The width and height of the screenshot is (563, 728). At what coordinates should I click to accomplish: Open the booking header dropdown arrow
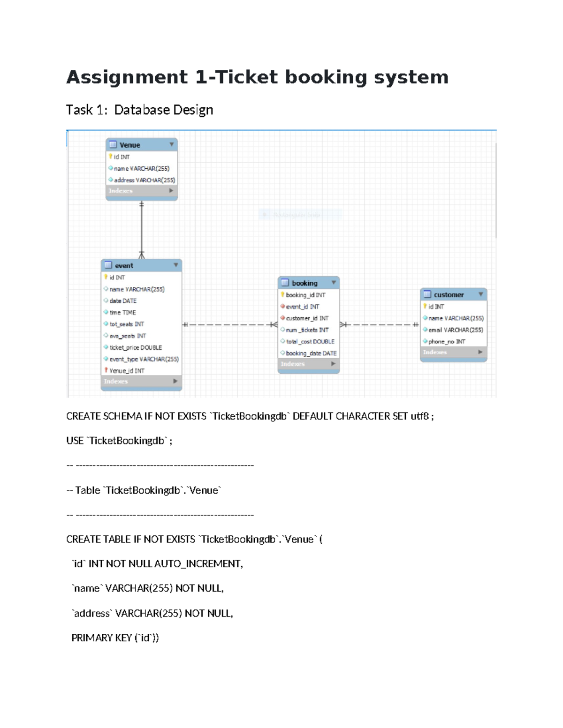click(x=333, y=283)
